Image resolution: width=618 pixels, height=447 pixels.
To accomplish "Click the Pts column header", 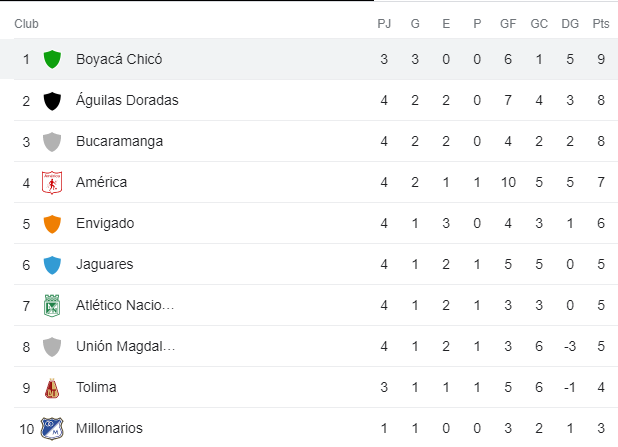I will coord(600,23).
